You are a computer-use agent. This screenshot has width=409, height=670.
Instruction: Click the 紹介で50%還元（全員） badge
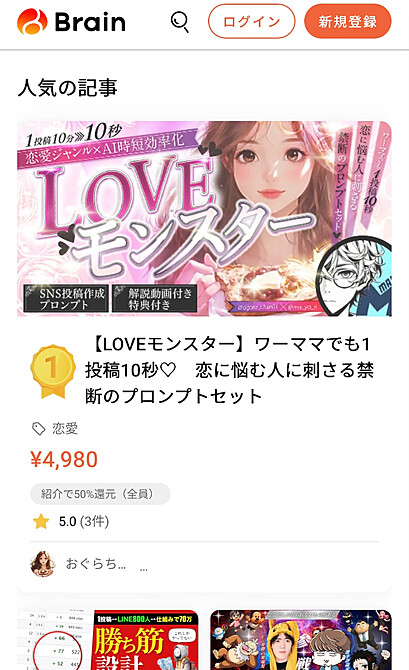[x=100, y=494]
